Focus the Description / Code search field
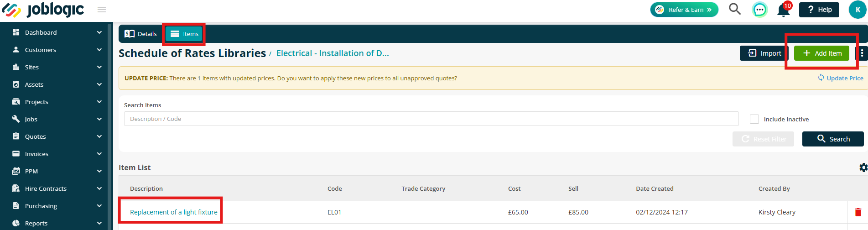The width and height of the screenshot is (868, 230). click(431, 119)
